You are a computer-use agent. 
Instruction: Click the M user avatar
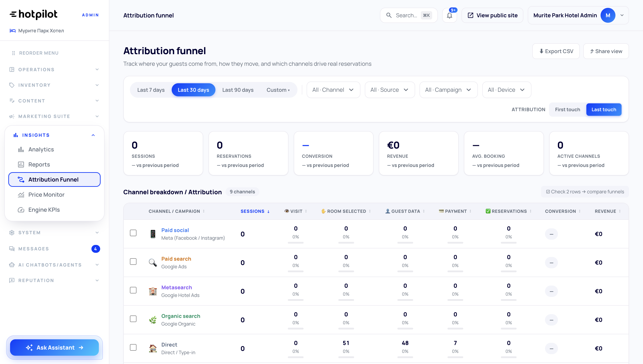[x=608, y=15]
